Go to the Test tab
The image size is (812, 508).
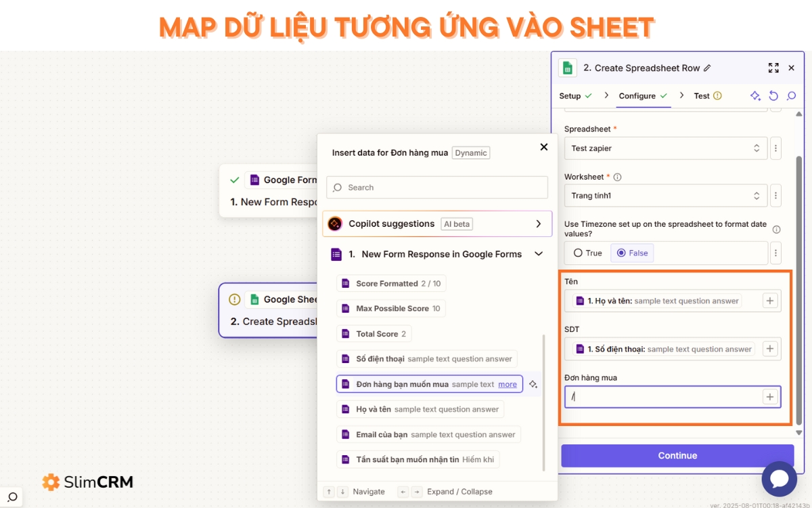coord(708,96)
